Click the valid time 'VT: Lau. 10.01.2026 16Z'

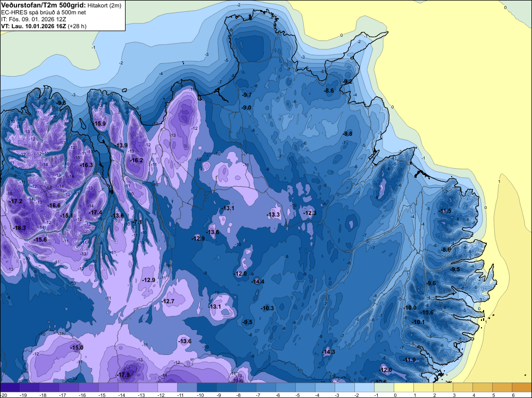point(34,26)
